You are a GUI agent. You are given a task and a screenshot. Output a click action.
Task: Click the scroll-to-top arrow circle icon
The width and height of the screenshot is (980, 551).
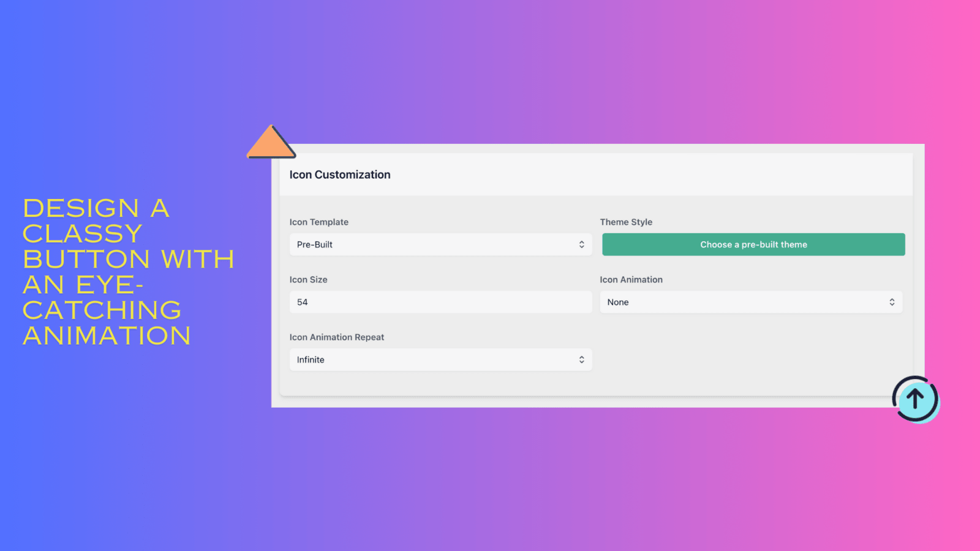[x=915, y=399]
